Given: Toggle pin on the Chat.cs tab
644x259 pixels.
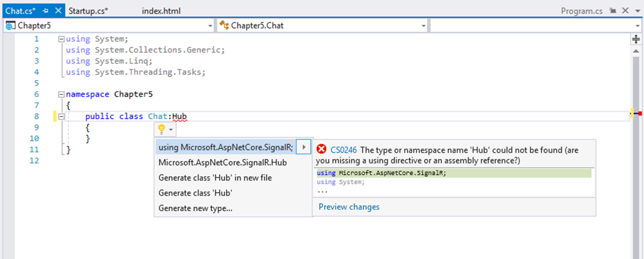Looking at the screenshot, I should point(45,11).
